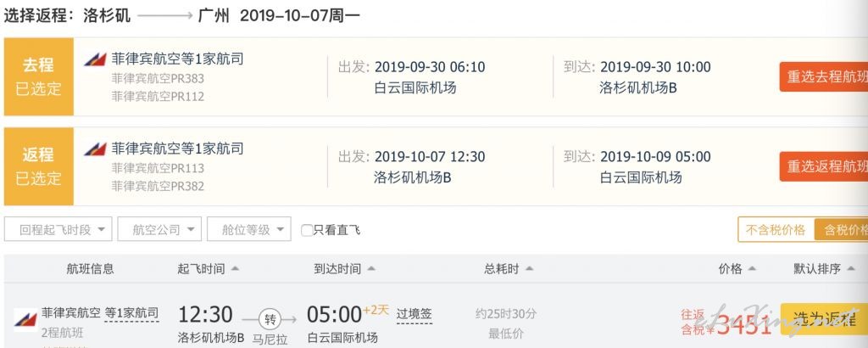
Task: Switch to 不含税价格 option
Action: [776, 229]
